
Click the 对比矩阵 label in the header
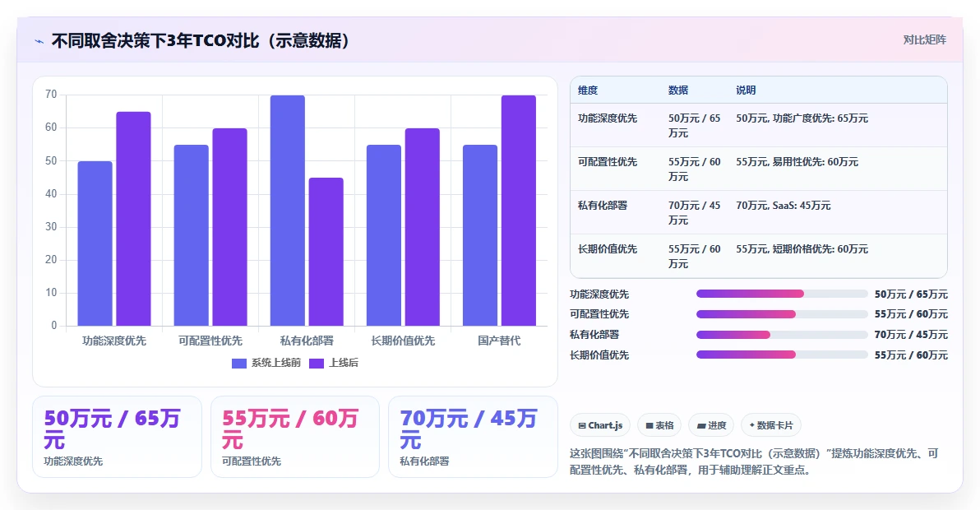click(924, 40)
